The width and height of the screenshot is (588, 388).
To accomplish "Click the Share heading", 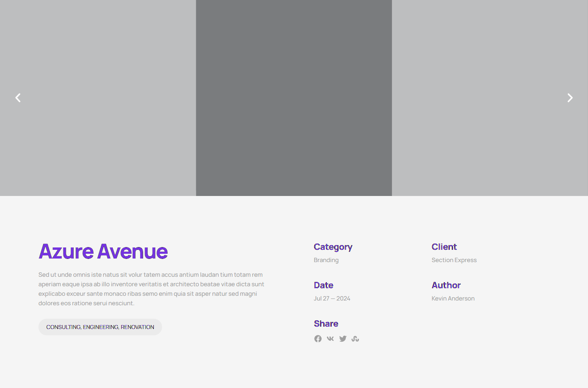I will 326,323.
